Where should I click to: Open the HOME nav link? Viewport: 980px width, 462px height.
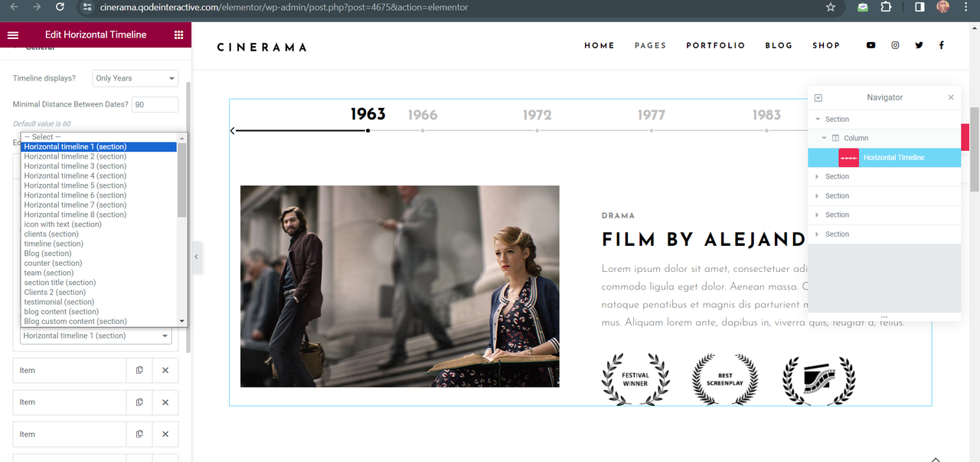(x=599, y=45)
